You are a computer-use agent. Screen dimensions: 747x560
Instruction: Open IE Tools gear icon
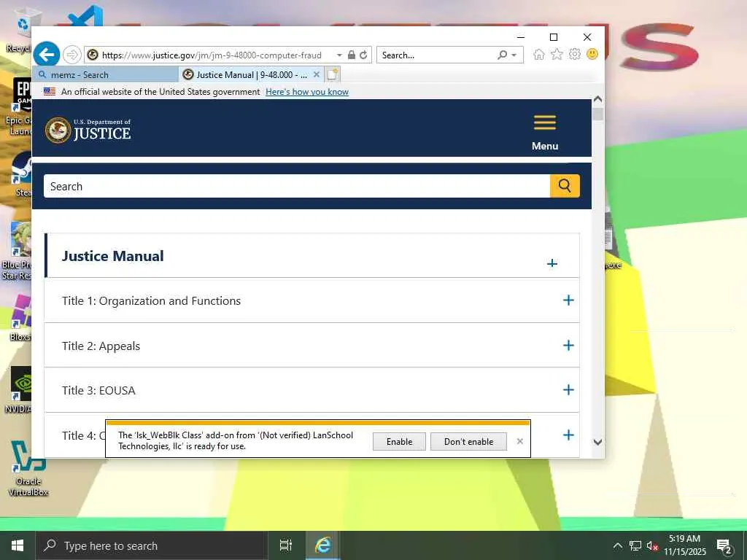point(575,54)
